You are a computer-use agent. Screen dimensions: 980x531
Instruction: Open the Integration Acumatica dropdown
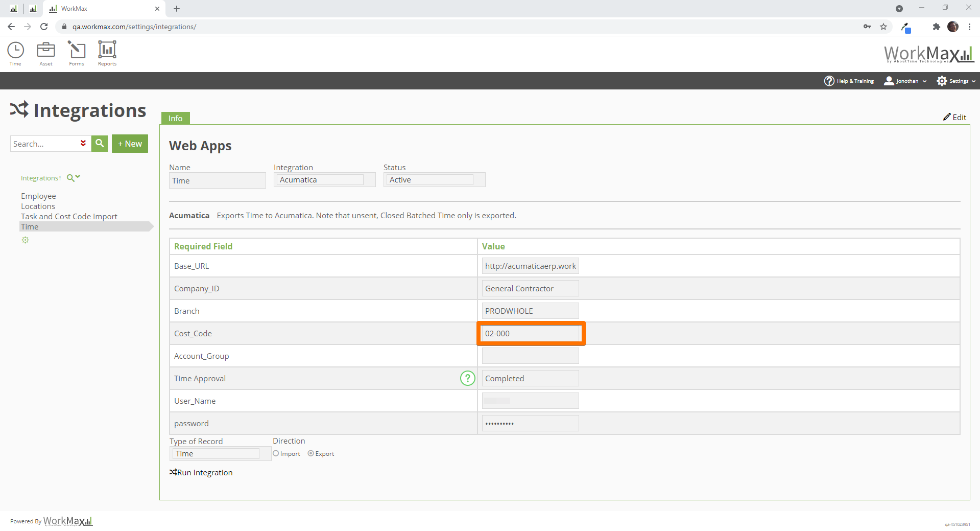(x=324, y=180)
